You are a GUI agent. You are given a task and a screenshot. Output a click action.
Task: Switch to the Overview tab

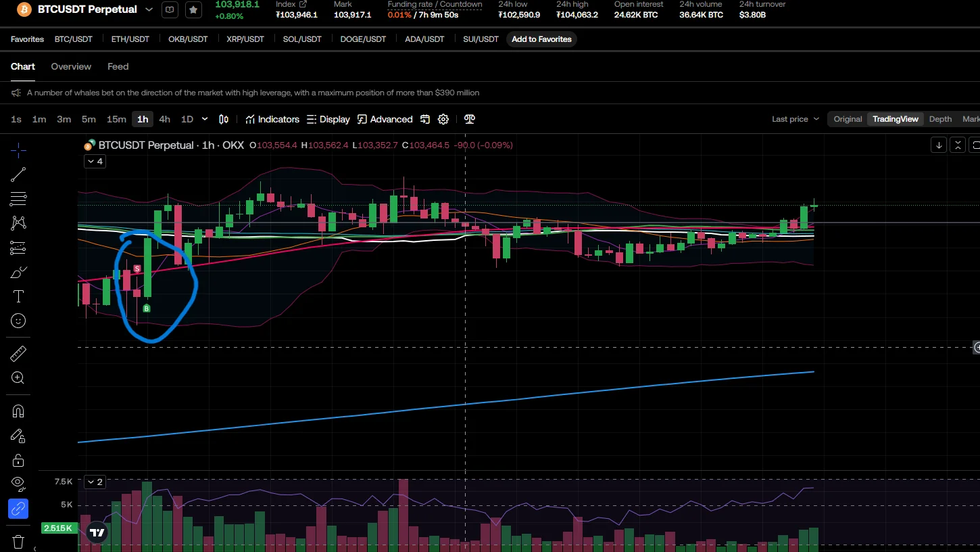coord(71,66)
